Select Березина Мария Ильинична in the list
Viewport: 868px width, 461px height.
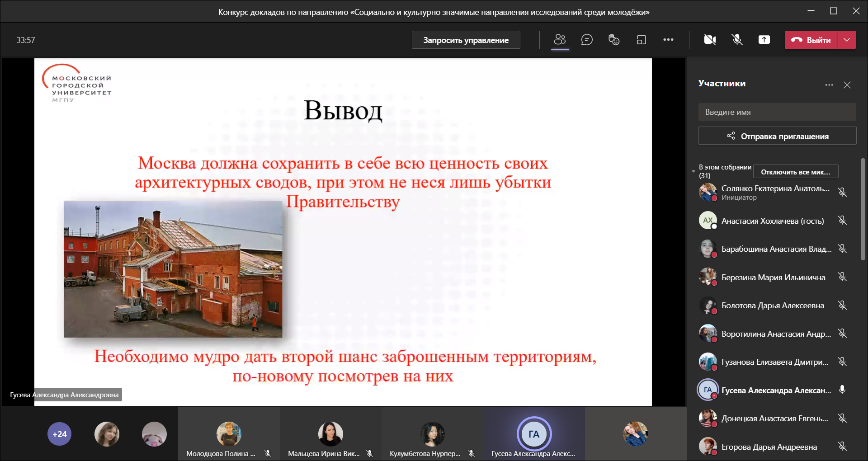773,278
